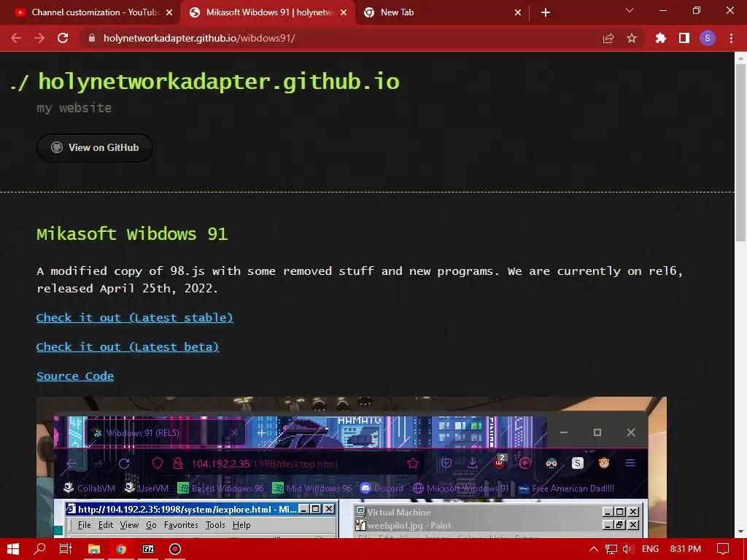Image resolution: width=747 pixels, height=560 pixels.
Task: Click the browser forward arrow
Action: 39,38
